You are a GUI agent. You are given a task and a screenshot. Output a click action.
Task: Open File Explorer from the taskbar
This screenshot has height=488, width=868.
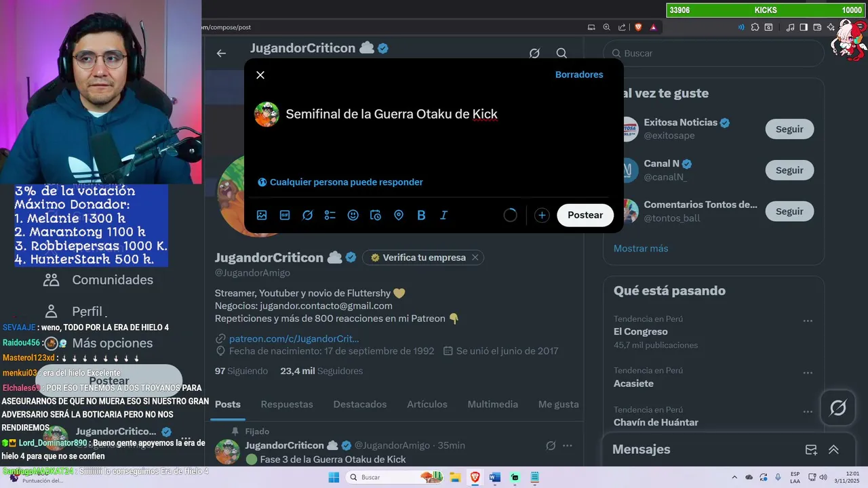point(454,477)
